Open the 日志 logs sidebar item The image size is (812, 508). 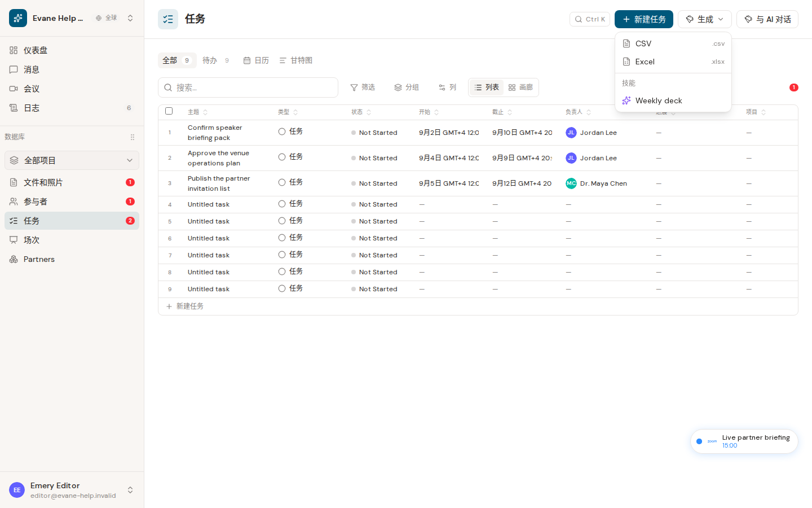tap(72, 108)
